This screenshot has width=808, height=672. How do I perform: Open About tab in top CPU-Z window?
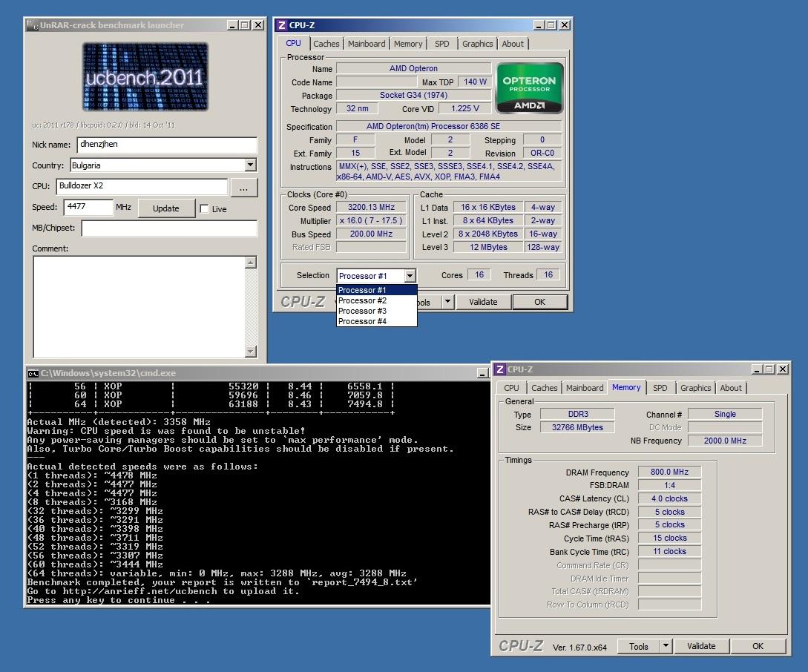(x=513, y=44)
